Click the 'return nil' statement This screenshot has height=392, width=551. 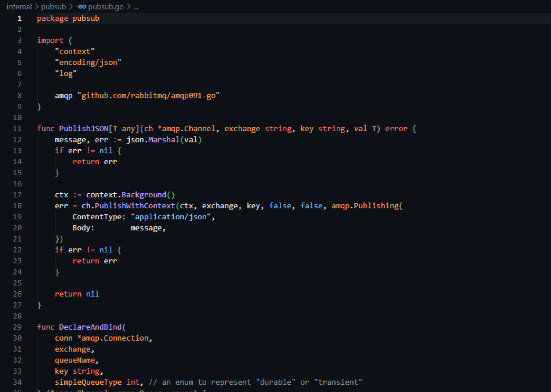77,294
